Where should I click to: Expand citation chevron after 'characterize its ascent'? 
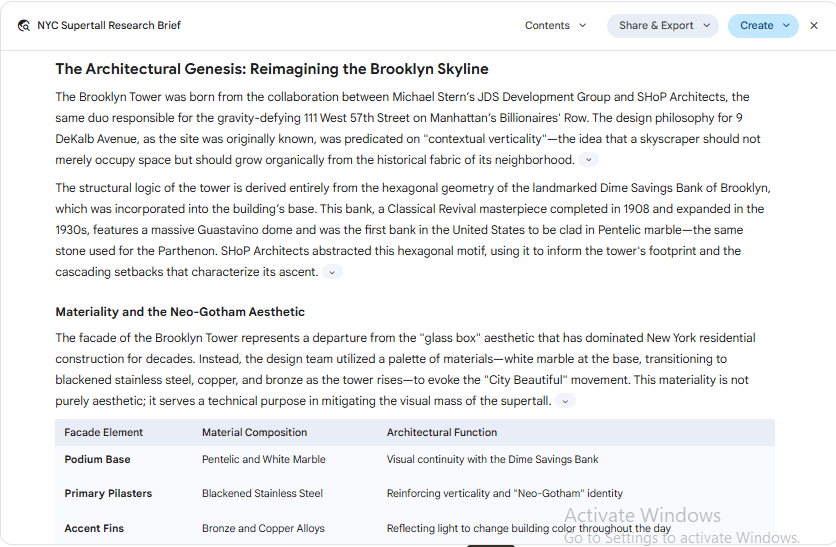click(332, 272)
